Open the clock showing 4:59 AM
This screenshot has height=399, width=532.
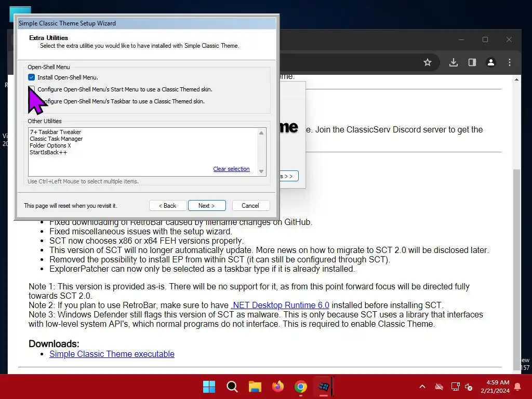coord(495,387)
